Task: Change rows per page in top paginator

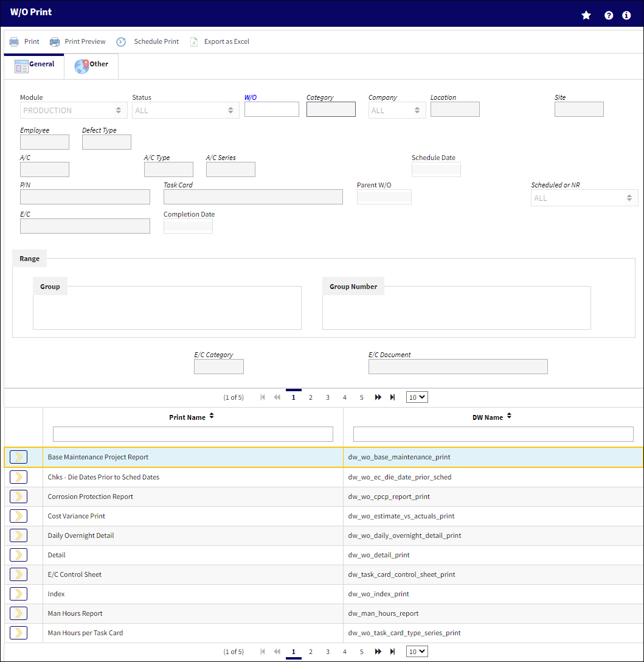Action: point(417,397)
